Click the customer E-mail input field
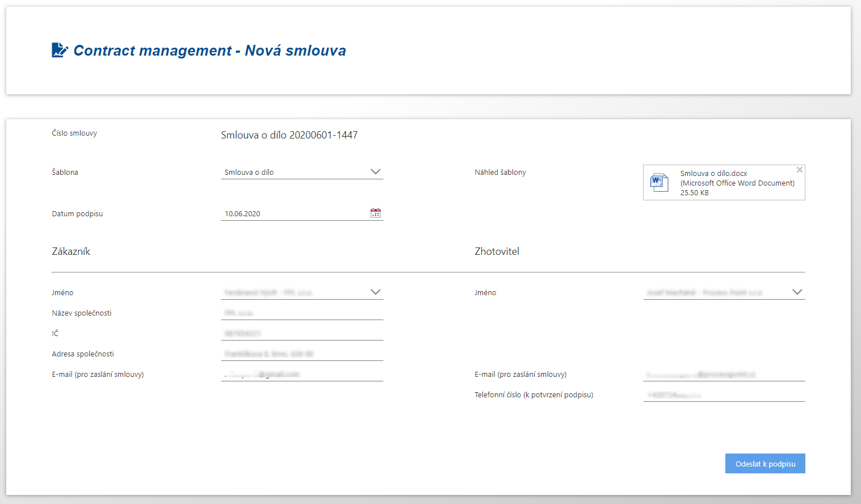The image size is (861, 504). (x=302, y=374)
